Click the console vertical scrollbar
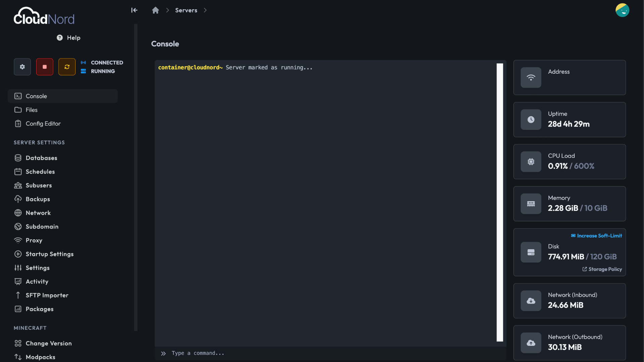The image size is (644, 362). pyautogui.click(x=500, y=202)
